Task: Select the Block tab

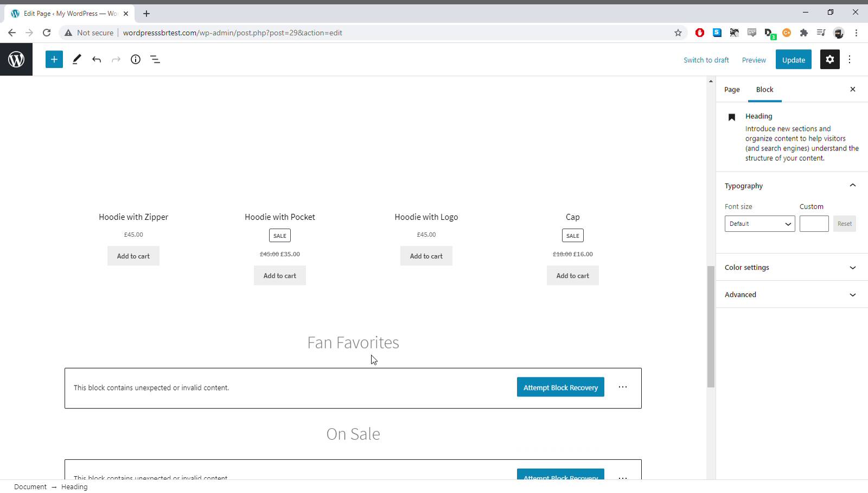Action: click(764, 90)
